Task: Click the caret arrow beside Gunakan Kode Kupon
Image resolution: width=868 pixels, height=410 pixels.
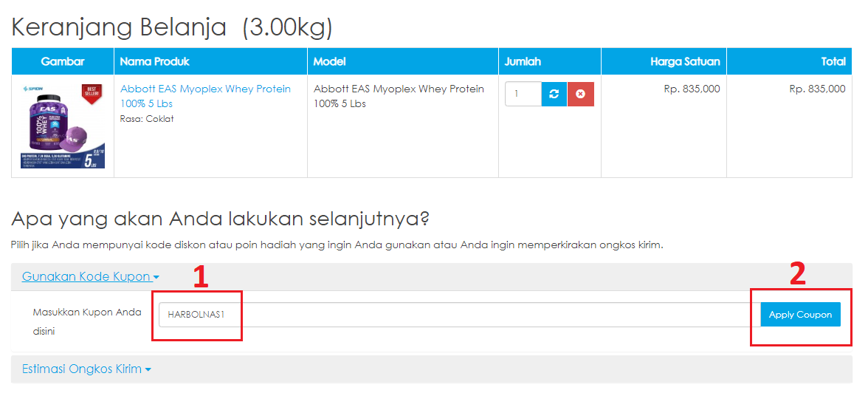Action: click(156, 278)
